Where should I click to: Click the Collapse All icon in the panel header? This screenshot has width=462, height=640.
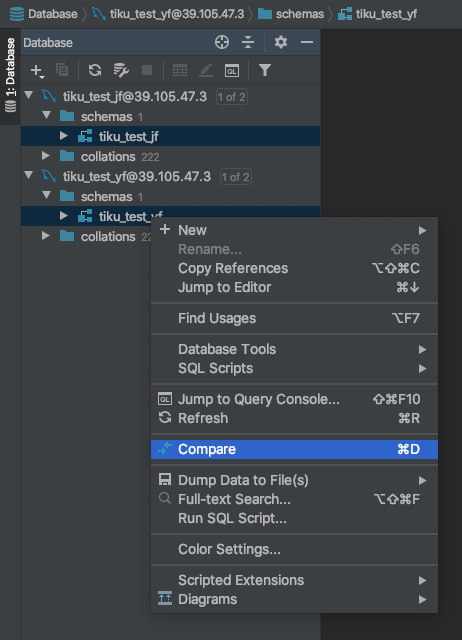point(248,42)
